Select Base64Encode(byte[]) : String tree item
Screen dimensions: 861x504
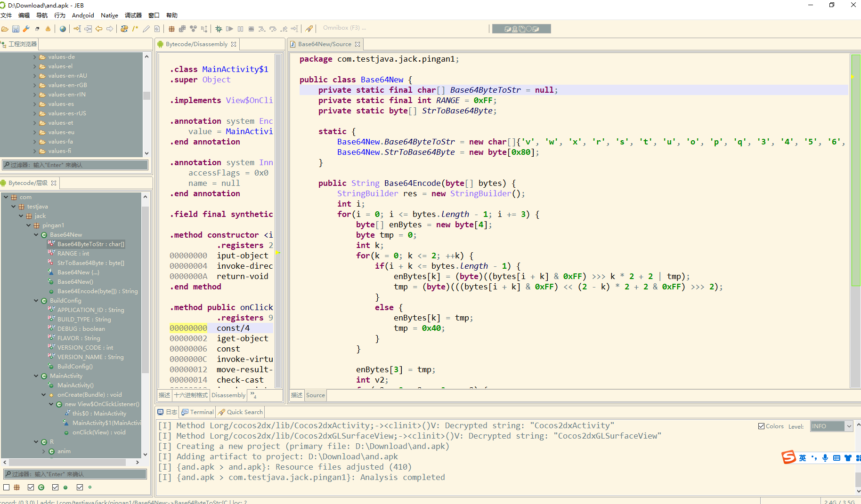tap(97, 291)
